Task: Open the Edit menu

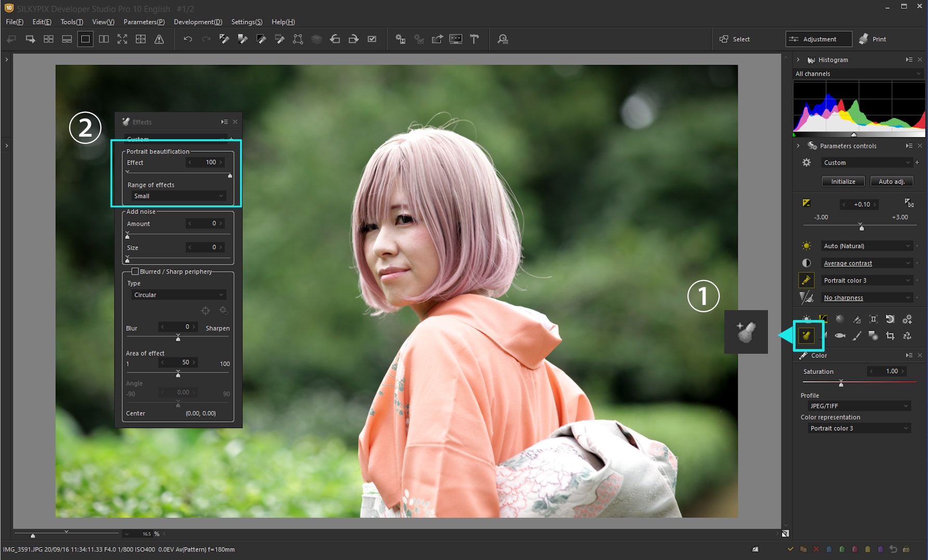Action: (42, 22)
